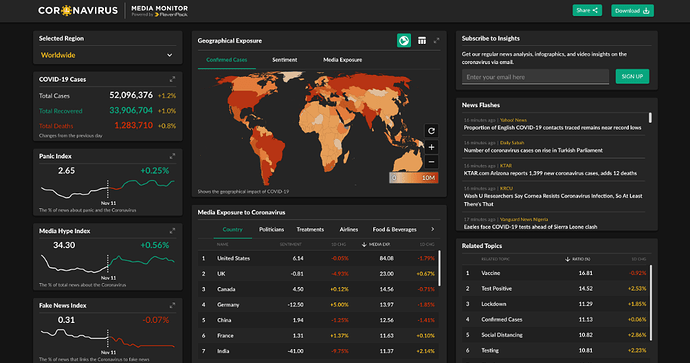Reset the map with the refresh icon

[x=431, y=131]
